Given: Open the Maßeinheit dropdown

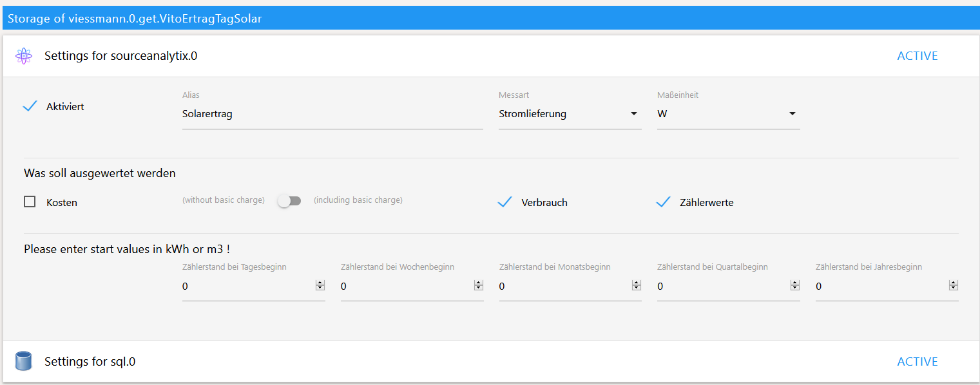Looking at the screenshot, I should (729, 114).
